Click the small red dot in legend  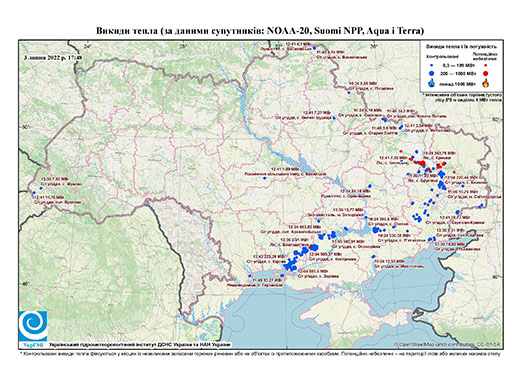click(x=486, y=65)
